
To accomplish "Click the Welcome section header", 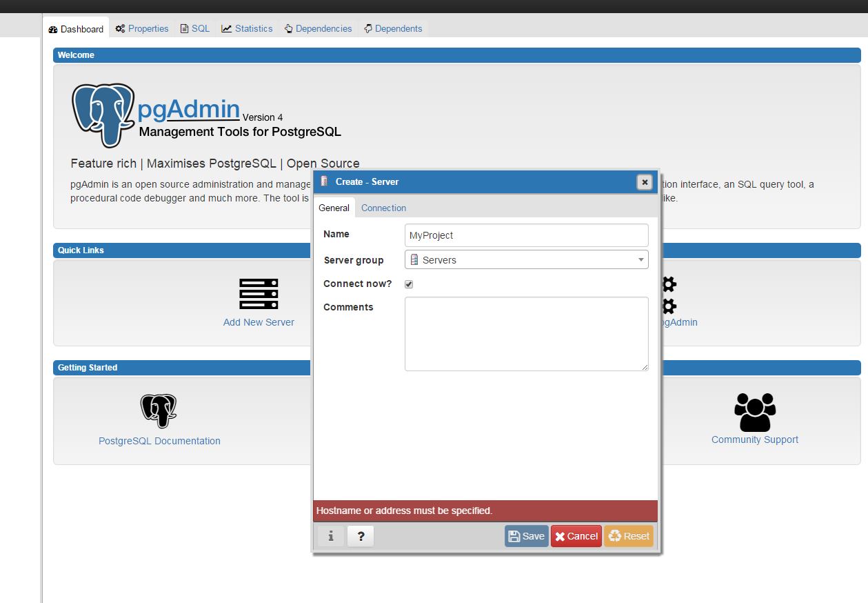I will [x=457, y=55].
